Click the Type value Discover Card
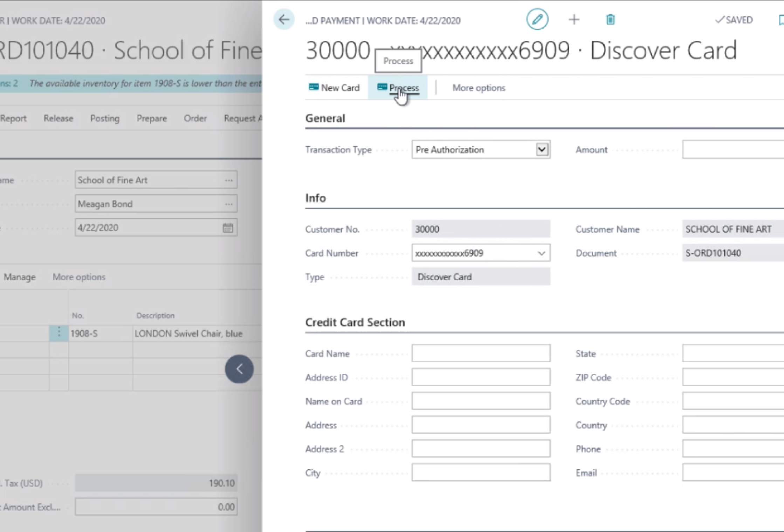The width and height of the screenshot is (784, 532). tap(481, 276)
